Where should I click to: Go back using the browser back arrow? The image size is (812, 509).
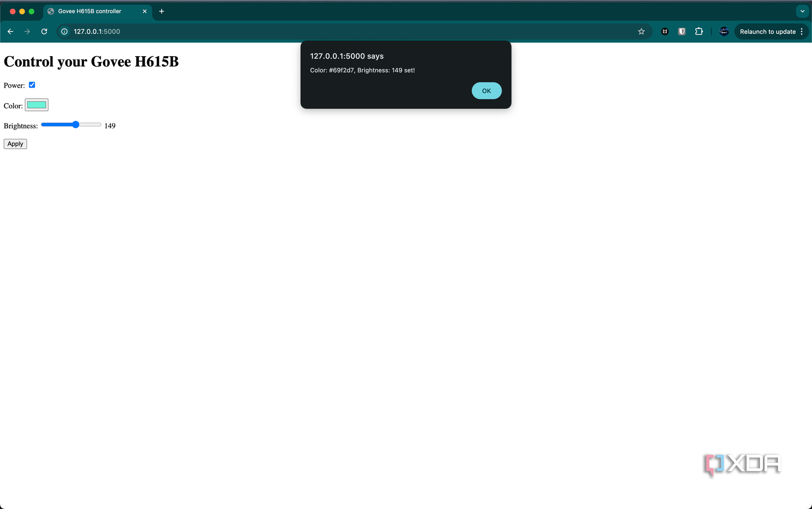(x=10, y=32)
